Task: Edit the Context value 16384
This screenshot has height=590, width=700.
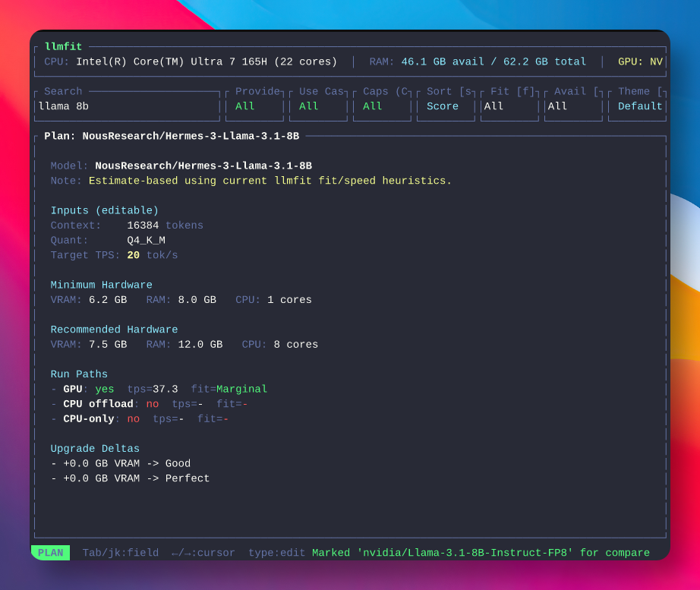Action: [x=143, y=226]
